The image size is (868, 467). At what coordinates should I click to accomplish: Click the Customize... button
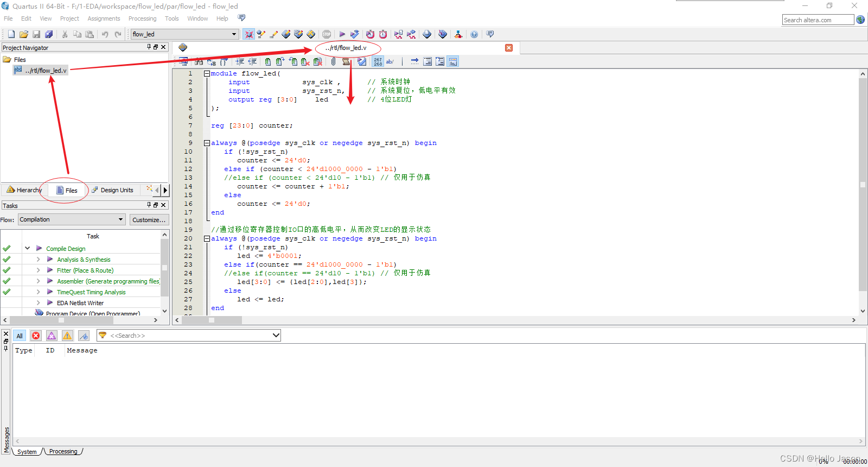pos(149,220)
